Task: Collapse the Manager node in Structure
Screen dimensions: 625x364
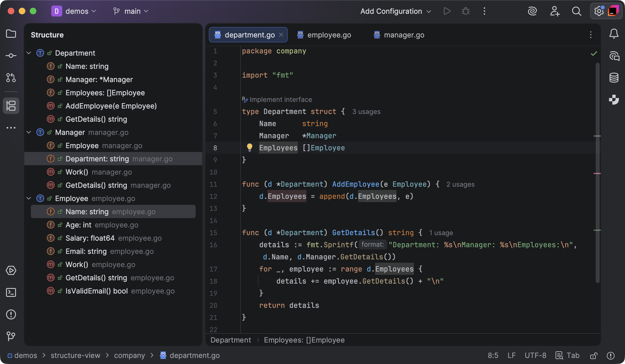Action: [x=29, y=132]
